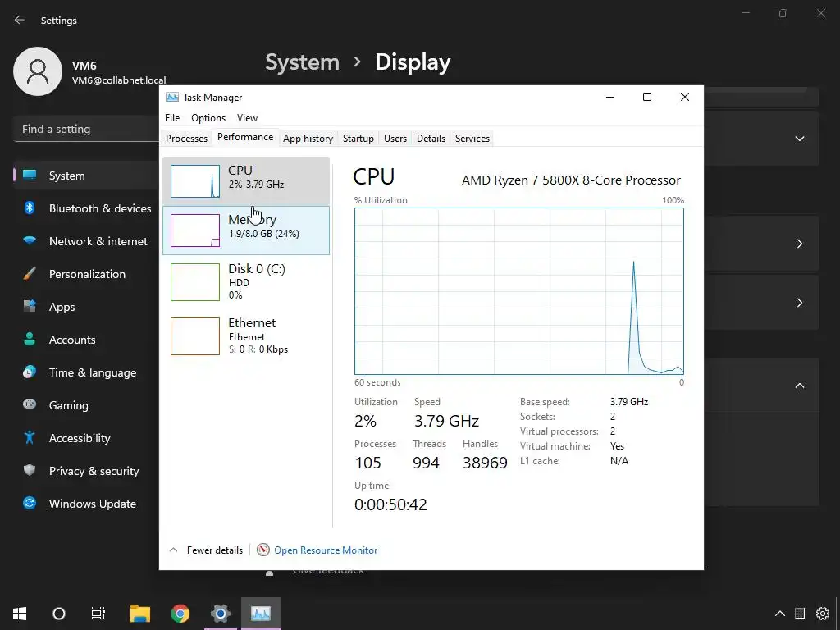Click the tray settings gear icon
840x630 pixels.
[822, 614]
